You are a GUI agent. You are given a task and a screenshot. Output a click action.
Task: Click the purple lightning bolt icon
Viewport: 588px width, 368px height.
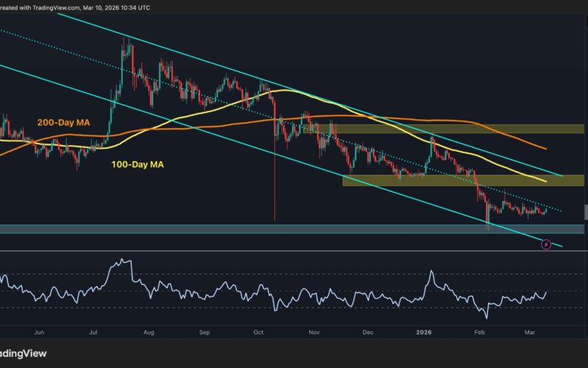coord(546,244)
